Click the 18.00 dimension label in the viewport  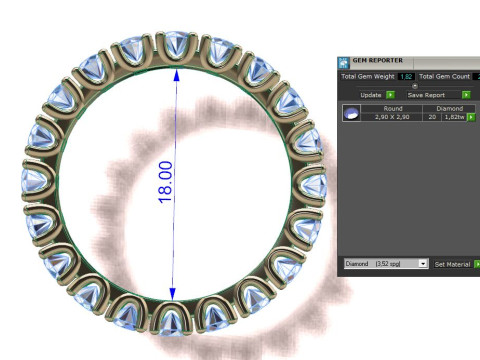click(x=165, y=182)
